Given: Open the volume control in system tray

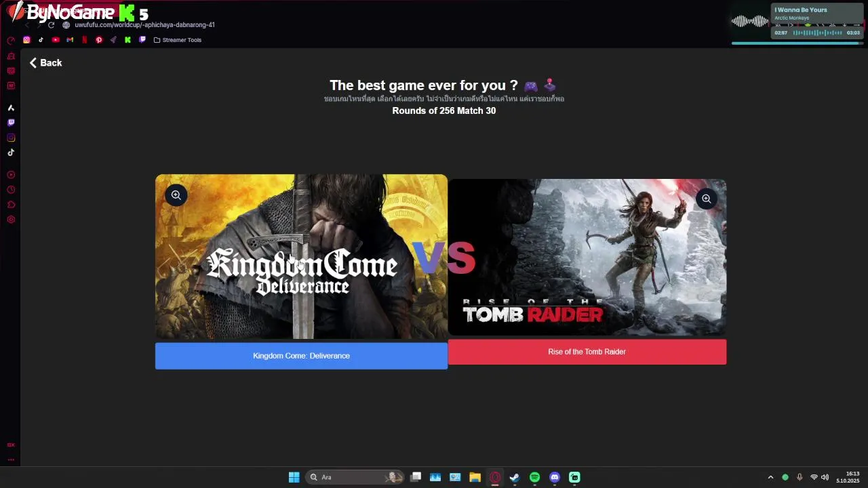Looking at the screenshot, I should 825,477.
